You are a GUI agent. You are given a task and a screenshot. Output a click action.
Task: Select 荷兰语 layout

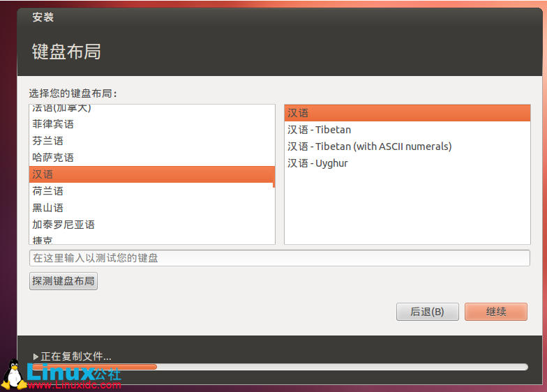coord(152,191)
